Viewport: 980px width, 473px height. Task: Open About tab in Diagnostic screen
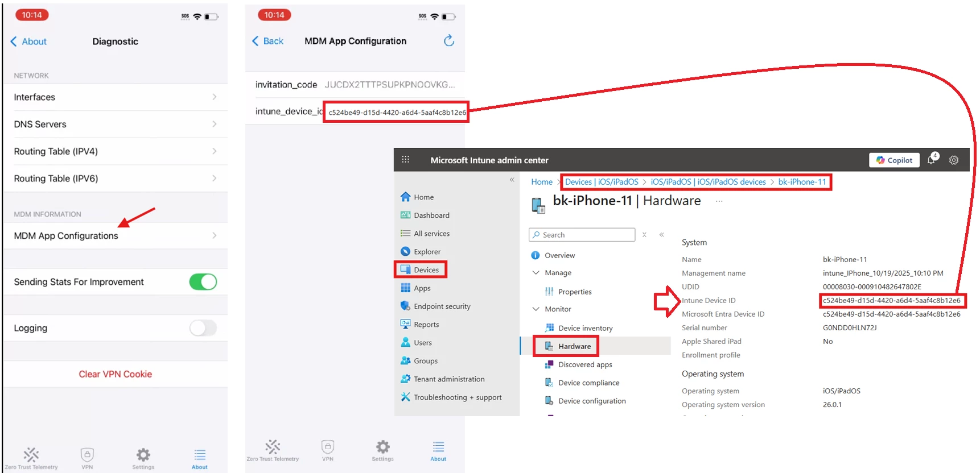coord(200,459)
